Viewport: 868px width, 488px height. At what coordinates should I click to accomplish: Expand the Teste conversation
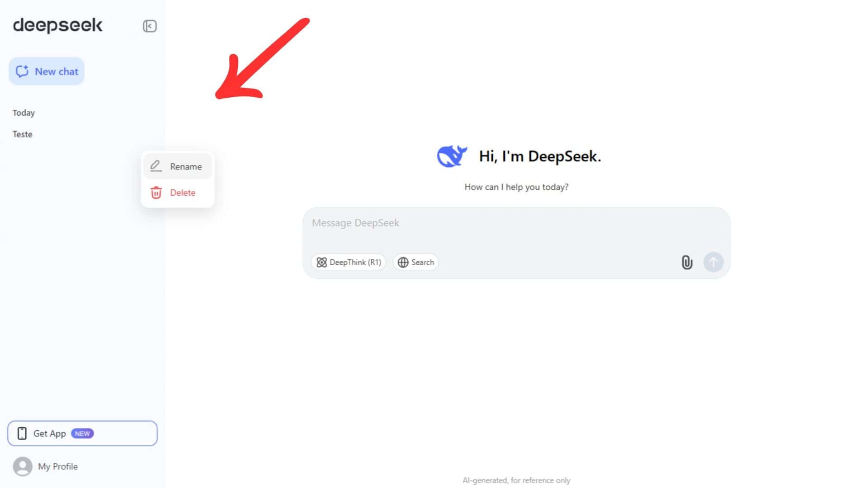pos(22,134)
